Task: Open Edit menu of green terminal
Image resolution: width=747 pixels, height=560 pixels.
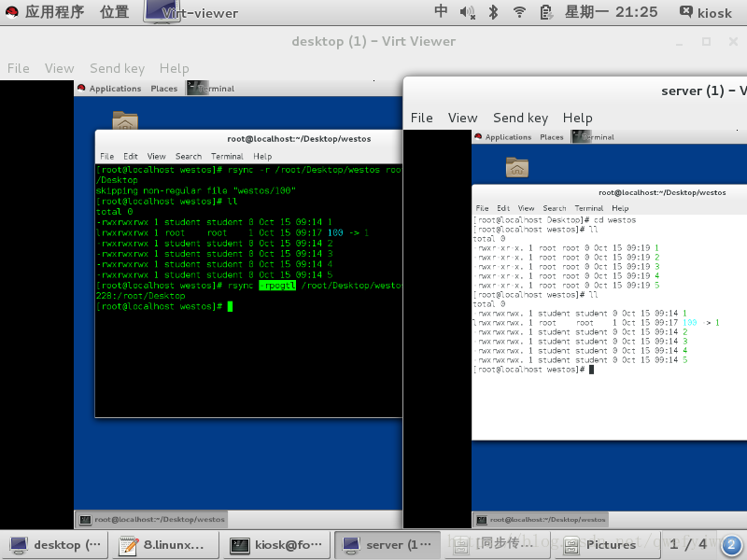Action: [131, 156]
